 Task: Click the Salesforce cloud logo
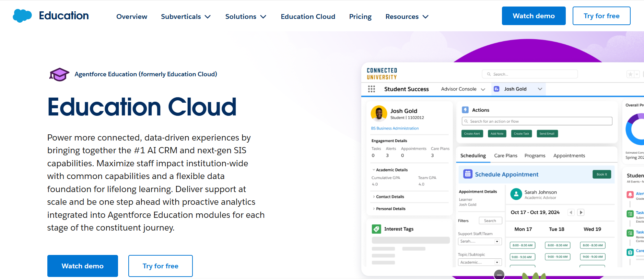coord(22,16)
